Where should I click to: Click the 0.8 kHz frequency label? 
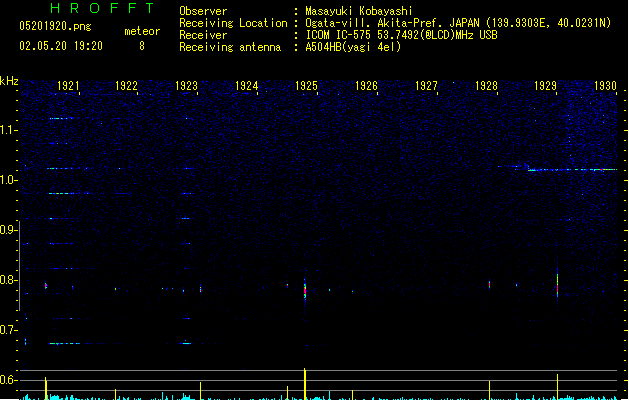(x=9, y=280)
